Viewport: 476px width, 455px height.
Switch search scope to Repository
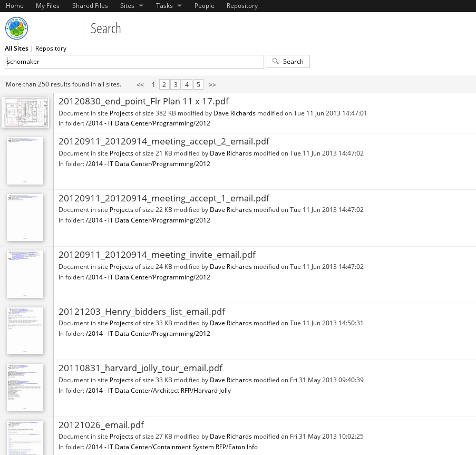51,49
